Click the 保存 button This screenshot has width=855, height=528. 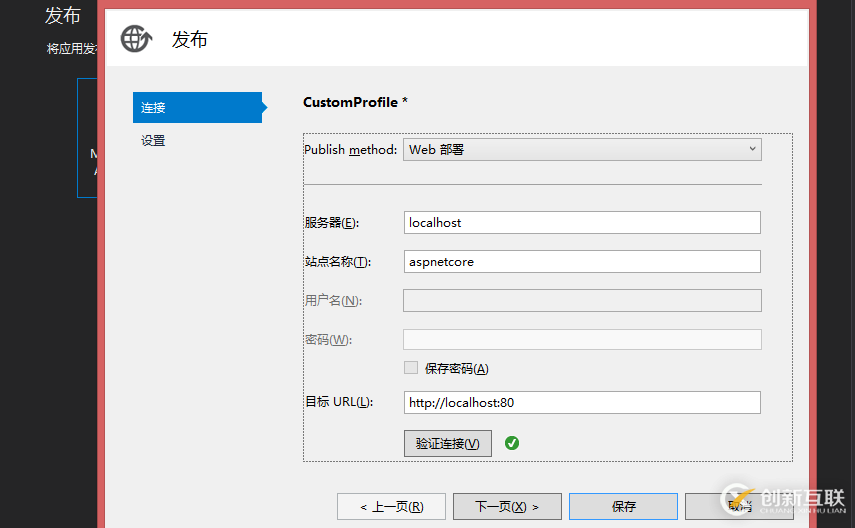[x=623, y=507]
